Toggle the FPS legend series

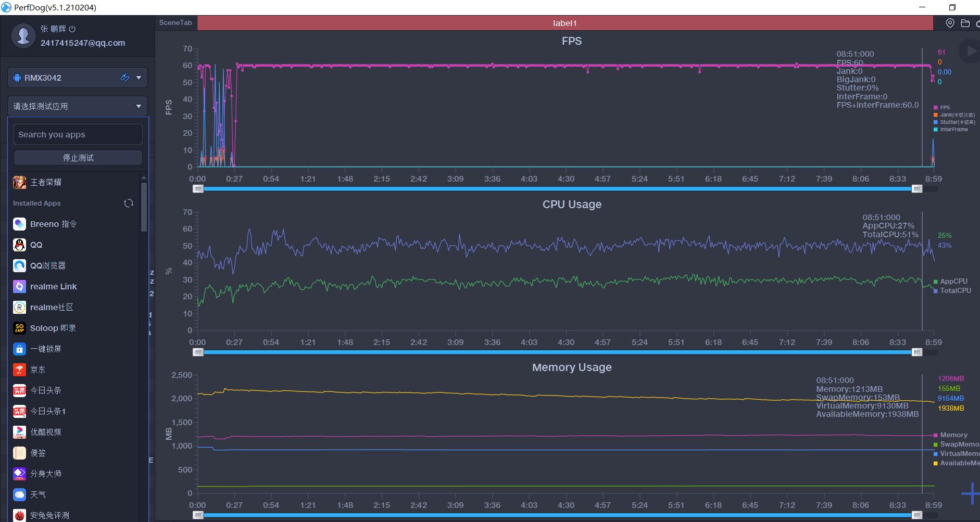click(944, 108)
